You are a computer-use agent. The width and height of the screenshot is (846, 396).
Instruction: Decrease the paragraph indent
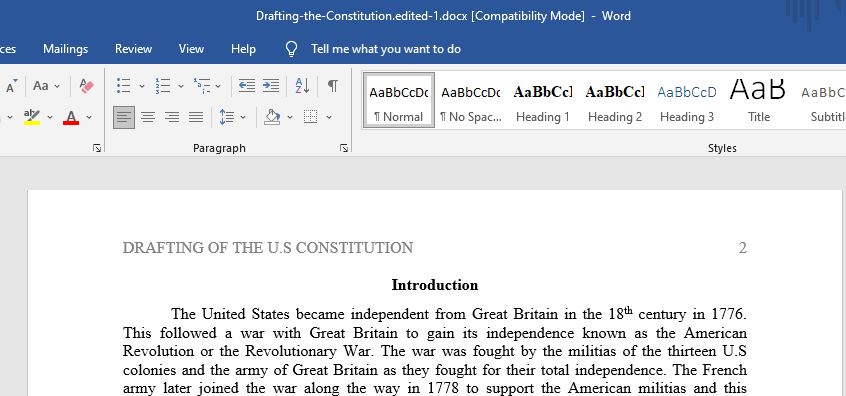247,86
